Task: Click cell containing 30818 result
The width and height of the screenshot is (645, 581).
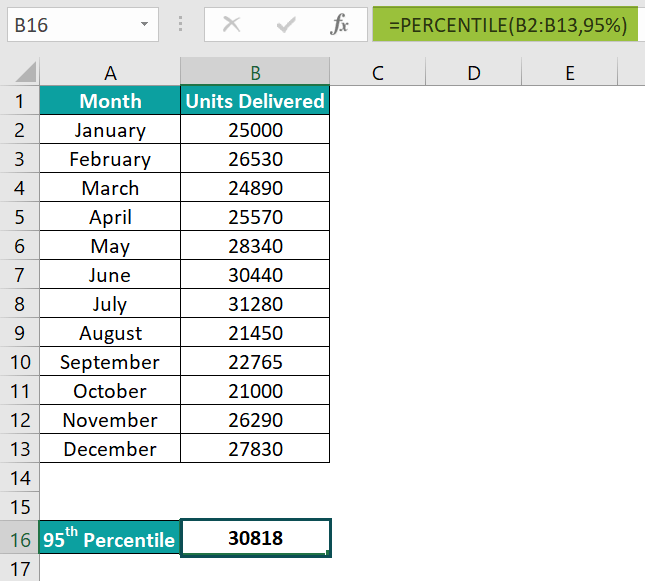Action: coord(255,538)
